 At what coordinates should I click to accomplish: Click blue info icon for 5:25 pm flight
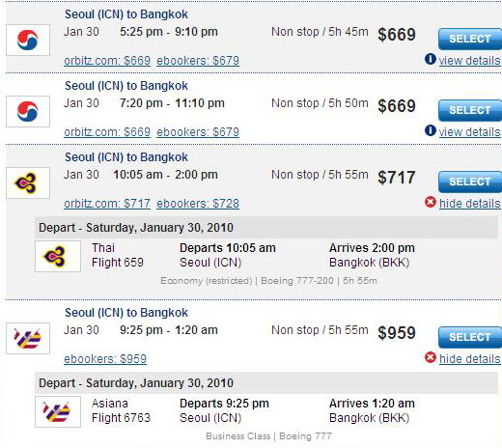[431, 59]
